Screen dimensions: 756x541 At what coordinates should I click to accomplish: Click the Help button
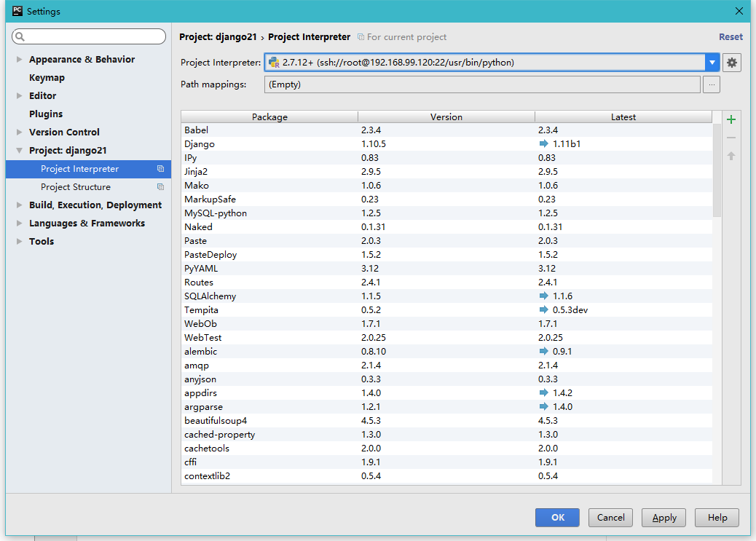coord(717,518)
